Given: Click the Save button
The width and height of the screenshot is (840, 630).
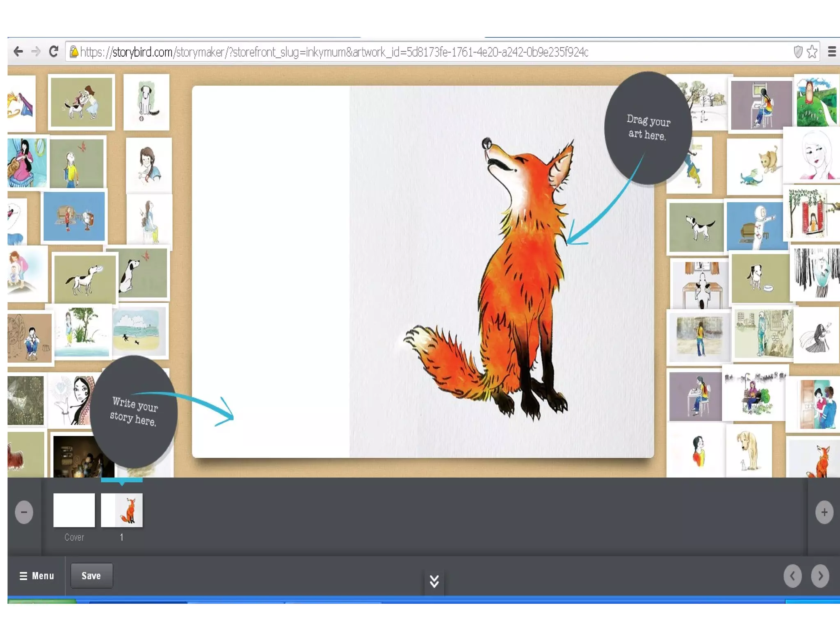Looking at the screenshot, I should pyautogui.click(x=91, y=576).
